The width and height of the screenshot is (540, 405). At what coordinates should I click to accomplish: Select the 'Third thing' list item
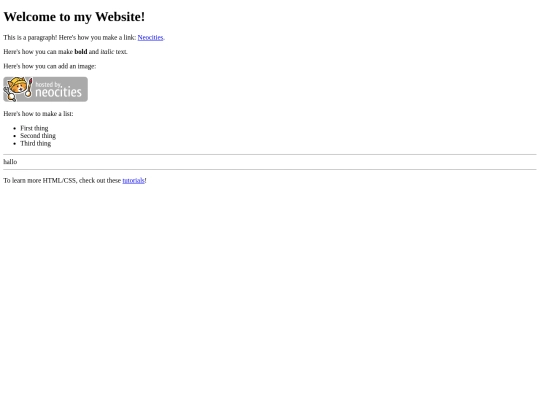pos(35,143)
